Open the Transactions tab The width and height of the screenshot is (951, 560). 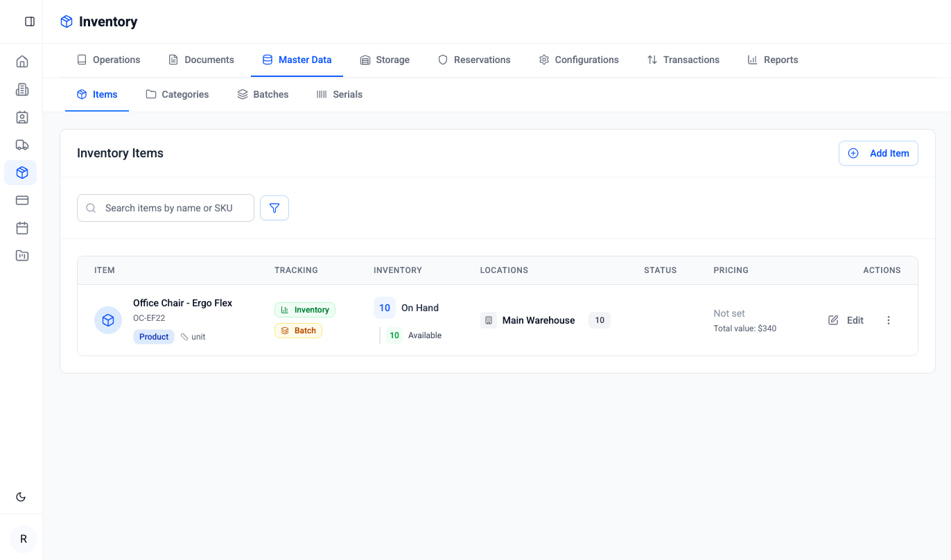[x=683, y=60]
